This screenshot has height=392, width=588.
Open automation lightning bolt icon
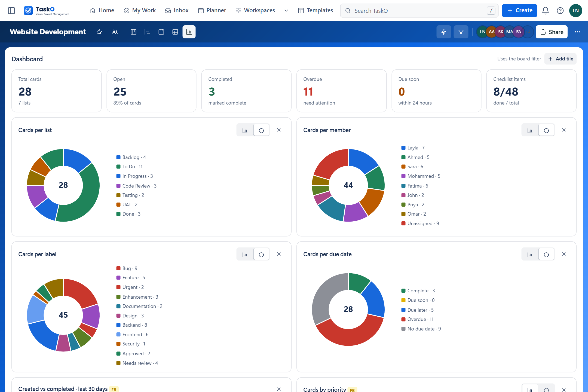coord(444,32)
